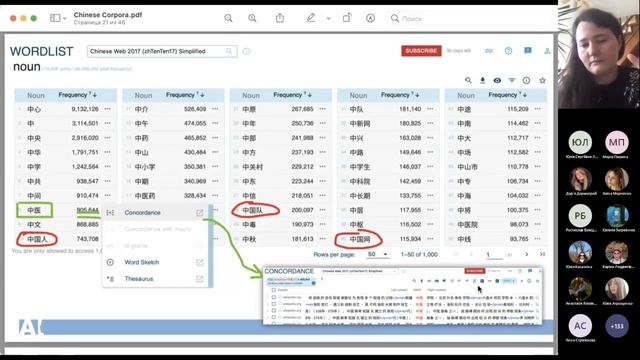The width and height of the screenshot is (640, 360).
Task: Show result details info circle icon
Action: [x=527, y=80]
